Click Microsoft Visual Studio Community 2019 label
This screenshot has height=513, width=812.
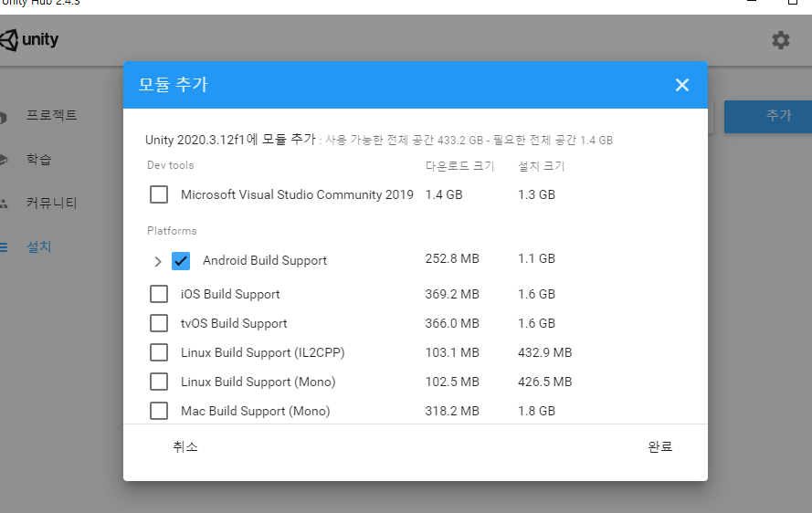pyautogui.click(x=297, y=194)
